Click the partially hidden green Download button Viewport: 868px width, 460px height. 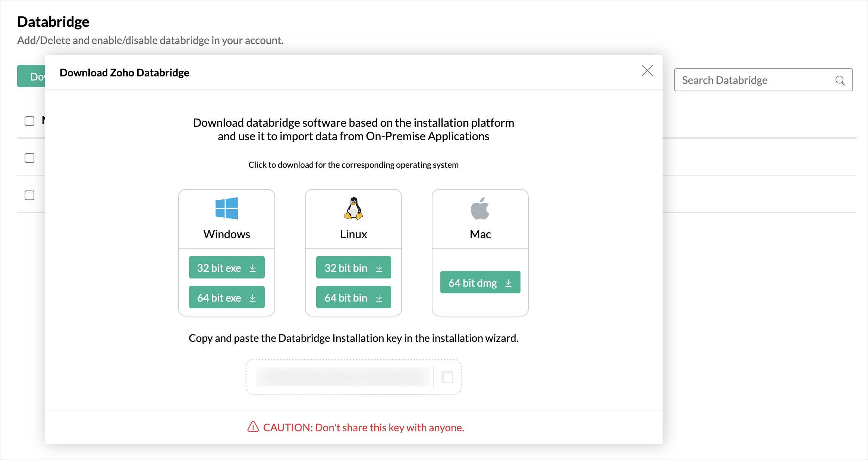pos(31,76)
